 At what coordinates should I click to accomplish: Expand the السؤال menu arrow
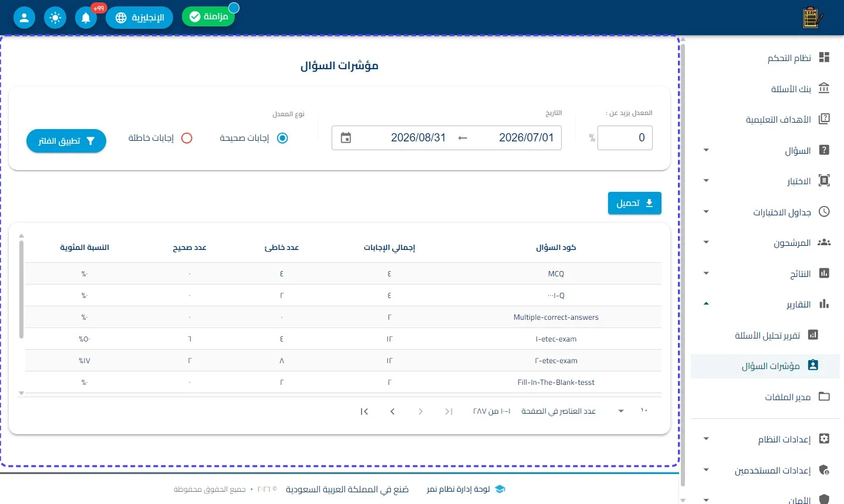coord(706,150)
